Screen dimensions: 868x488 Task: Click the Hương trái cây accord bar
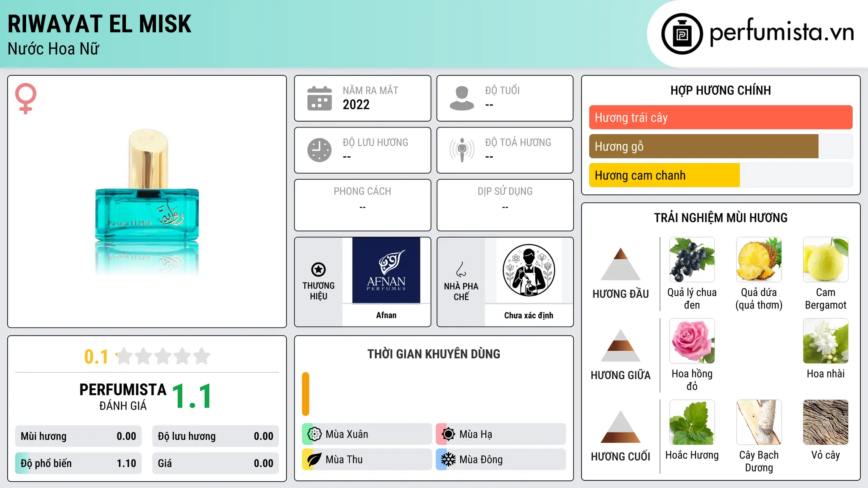tap(721, 117)
